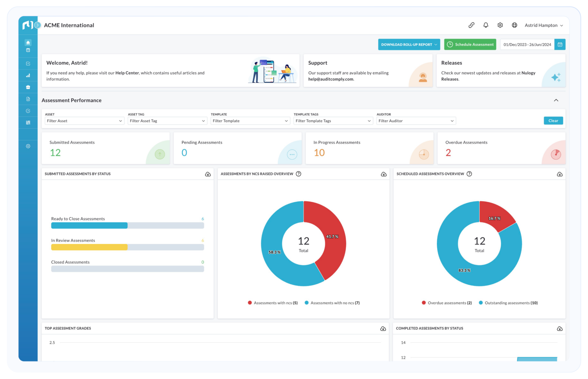Click the circled checkmark sidebar icon

pyautogui.click(x=28, y=111)
